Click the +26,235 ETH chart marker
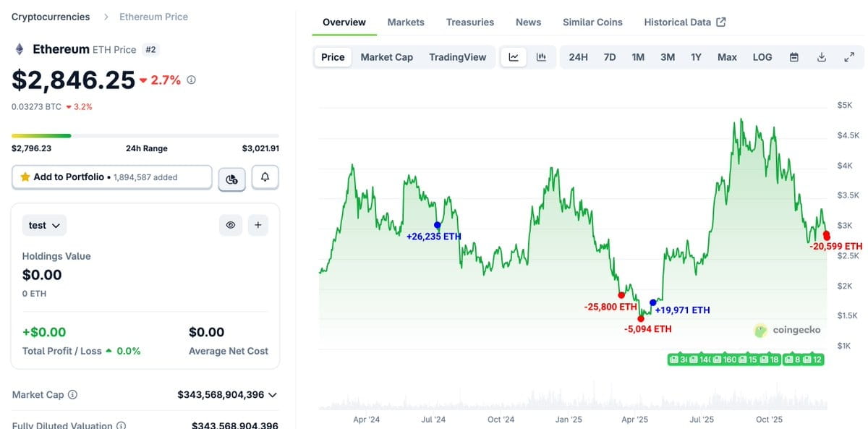The image size is (868, 429). [x=438, y=225]
